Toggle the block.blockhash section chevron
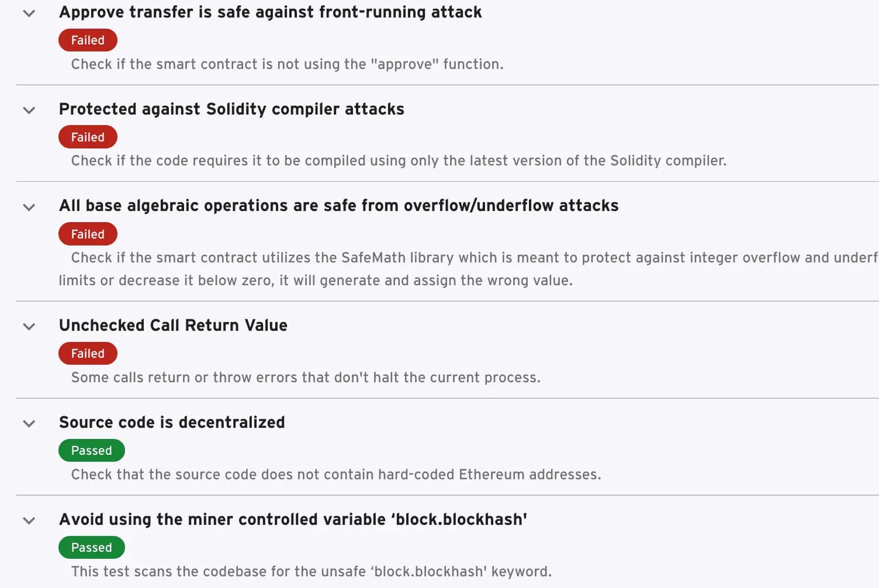 [x=29, y=520]
